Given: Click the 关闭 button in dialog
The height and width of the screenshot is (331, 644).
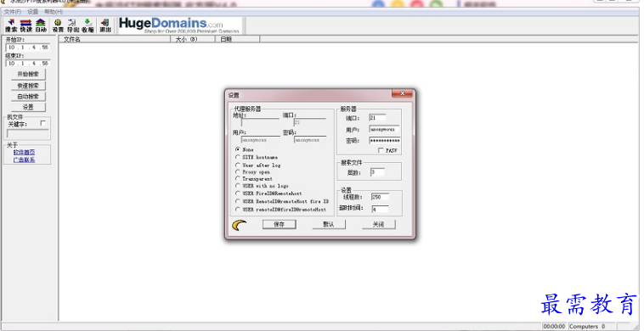Looking at the screenshot, I should (378, 224).
